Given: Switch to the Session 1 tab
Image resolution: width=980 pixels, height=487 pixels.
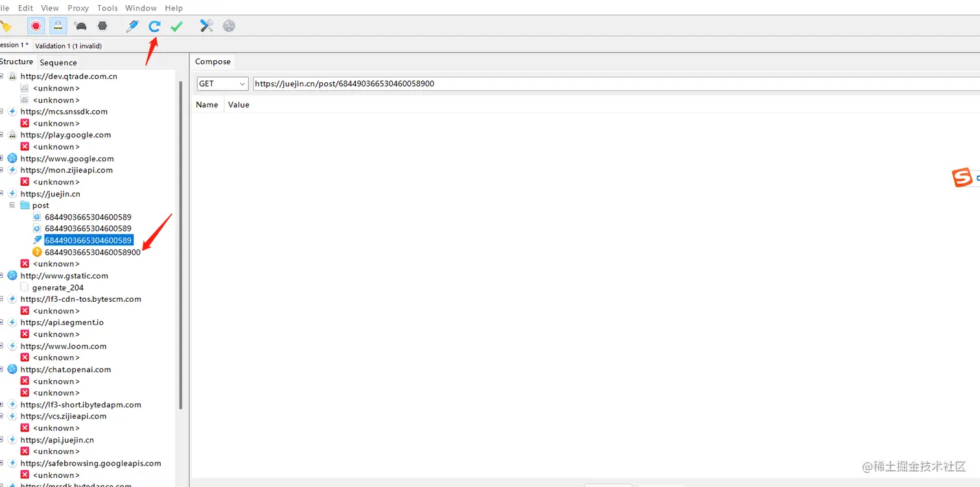Looking at the screenshot, I should click(14, 45).
